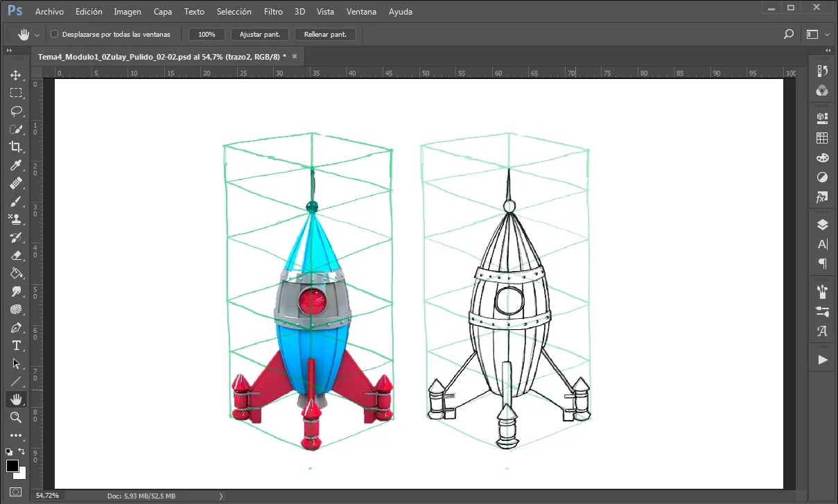Viewport: 838px width, 504px height.
Task: Select the Lasso tool
Action: tap(16, 111)
